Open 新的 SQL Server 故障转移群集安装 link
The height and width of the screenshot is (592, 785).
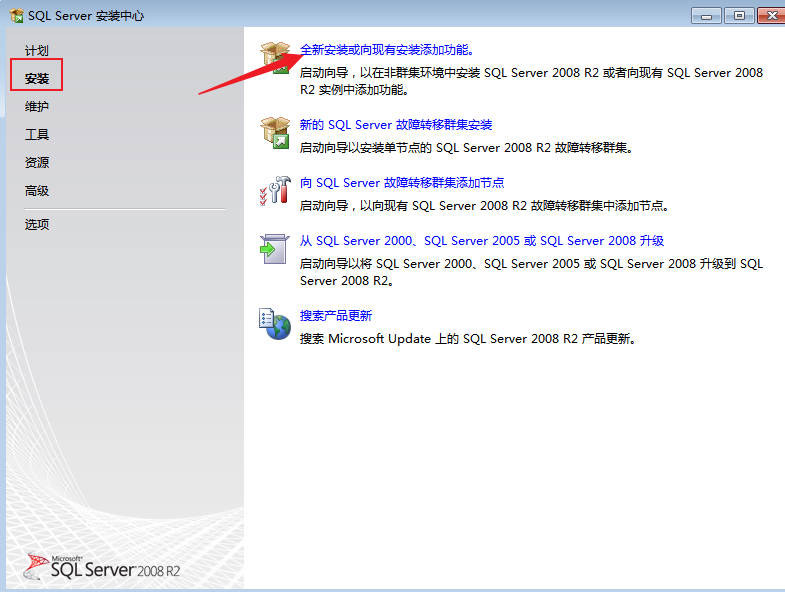coord(396,125)
